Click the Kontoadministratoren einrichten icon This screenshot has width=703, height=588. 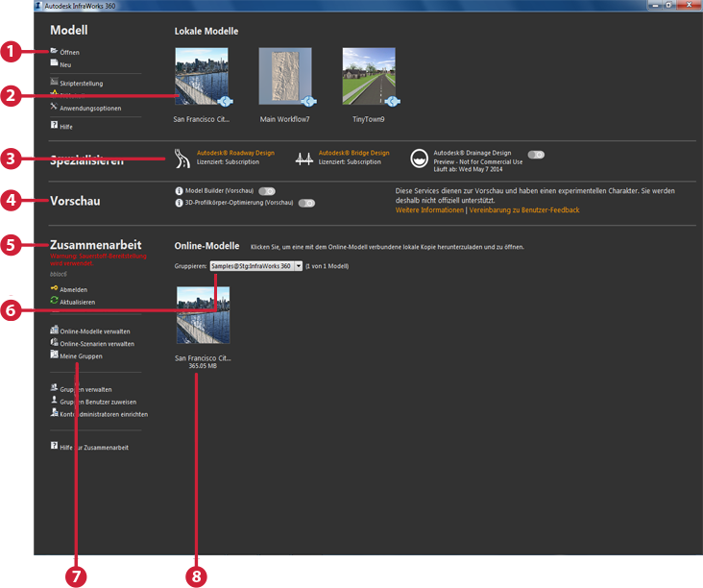[x=54, y=412]
